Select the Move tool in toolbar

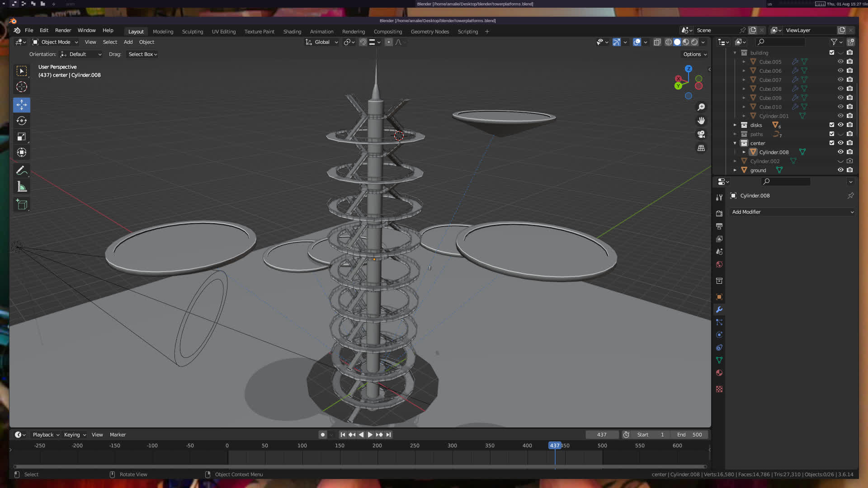click(22, 105)
